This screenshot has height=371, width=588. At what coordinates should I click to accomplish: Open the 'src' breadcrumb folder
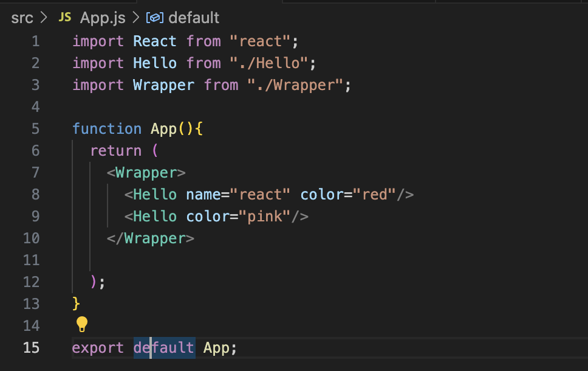[22, 18]
